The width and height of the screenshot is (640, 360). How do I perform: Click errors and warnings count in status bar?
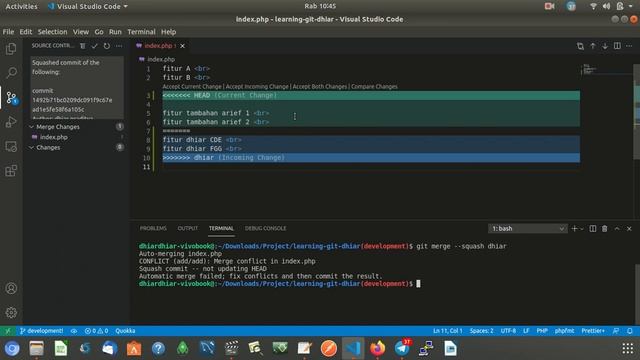96,331
